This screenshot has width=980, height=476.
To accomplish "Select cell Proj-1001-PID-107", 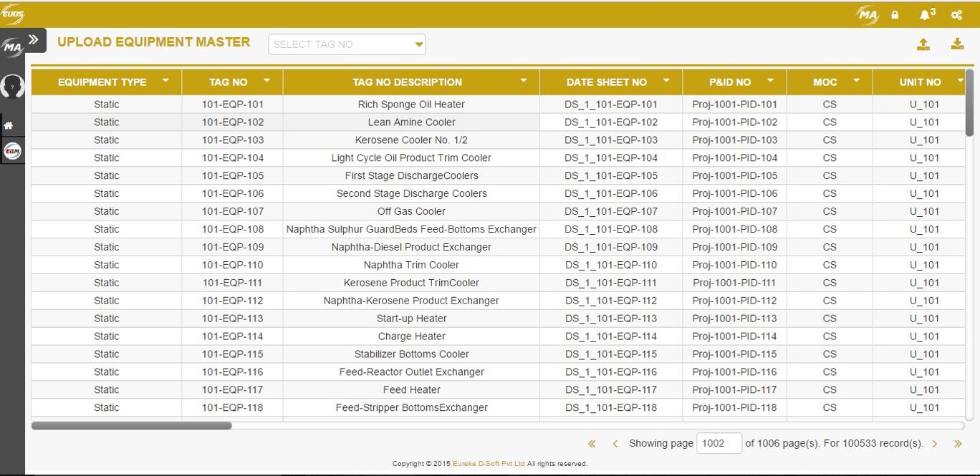I will (735, 212).
